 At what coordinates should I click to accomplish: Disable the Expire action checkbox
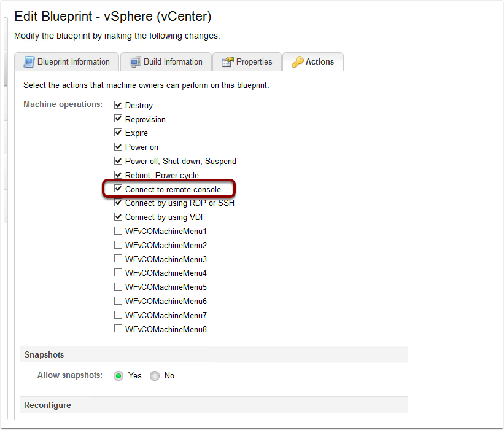coord(118,133)
